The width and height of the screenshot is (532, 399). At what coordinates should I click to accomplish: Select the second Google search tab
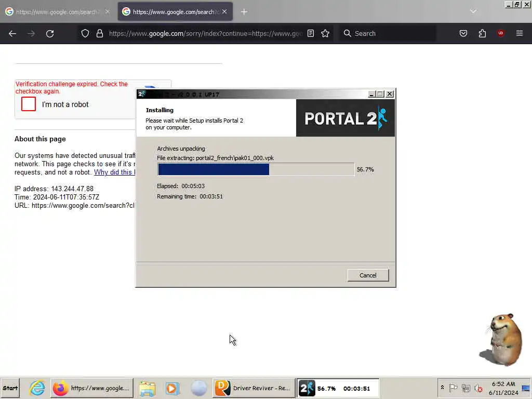click(175, 11)
